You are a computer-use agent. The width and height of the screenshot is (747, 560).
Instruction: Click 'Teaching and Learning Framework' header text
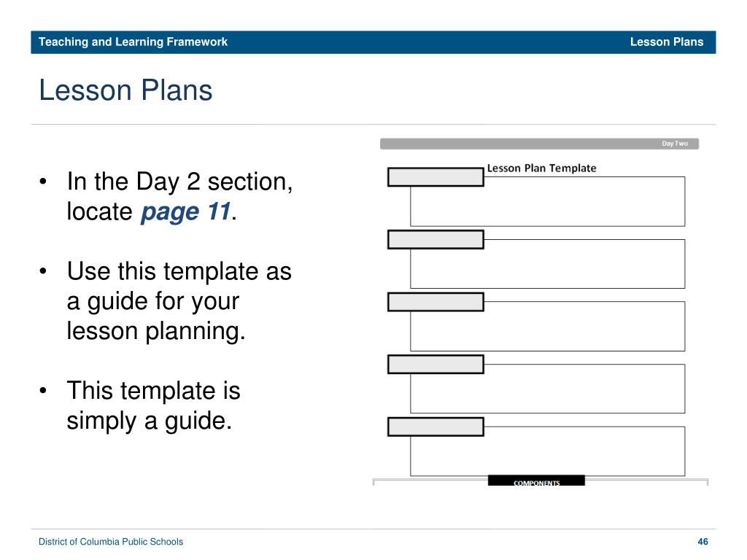(133, 42)
